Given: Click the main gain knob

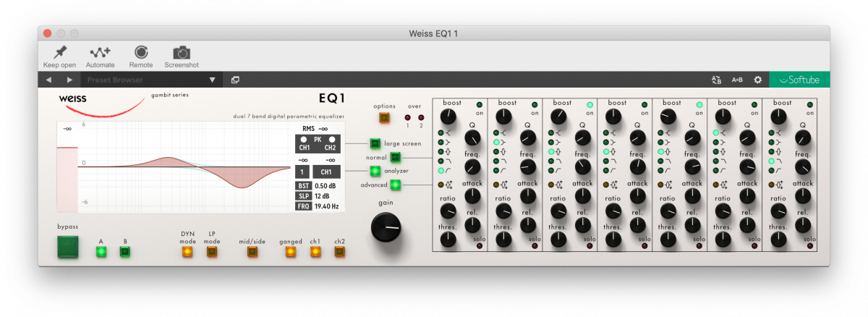Looking at the screenshot, I should [386, 227].
